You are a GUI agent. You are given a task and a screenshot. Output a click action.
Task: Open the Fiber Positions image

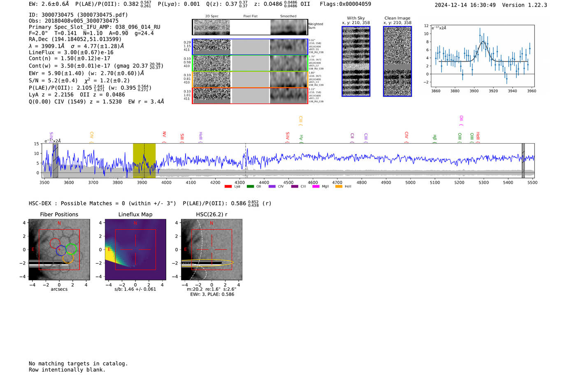click(59, 250)
